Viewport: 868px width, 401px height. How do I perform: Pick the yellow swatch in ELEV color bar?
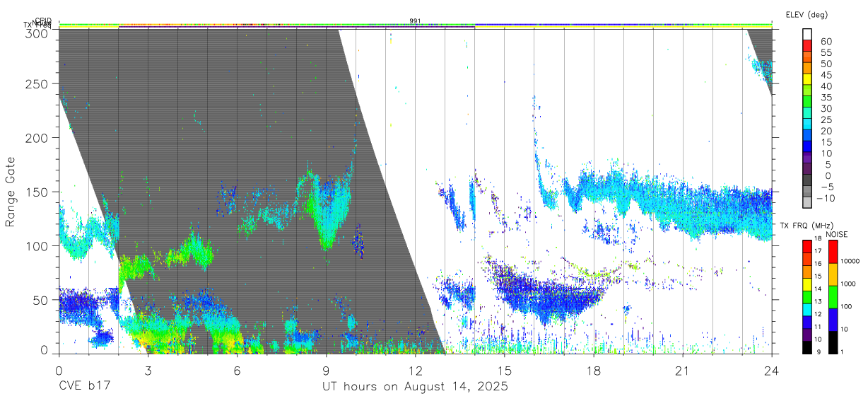tap(807, 79)
